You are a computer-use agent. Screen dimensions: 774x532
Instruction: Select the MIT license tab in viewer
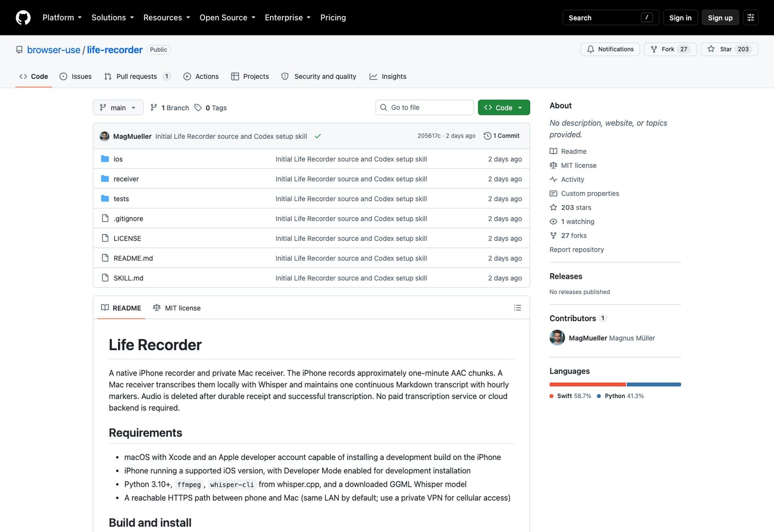click(177, 308)
